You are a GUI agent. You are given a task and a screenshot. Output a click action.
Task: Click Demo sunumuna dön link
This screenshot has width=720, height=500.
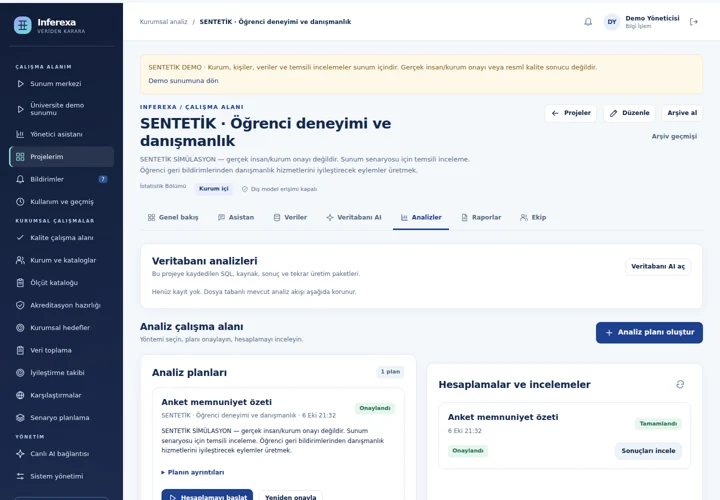click(183, 80)
